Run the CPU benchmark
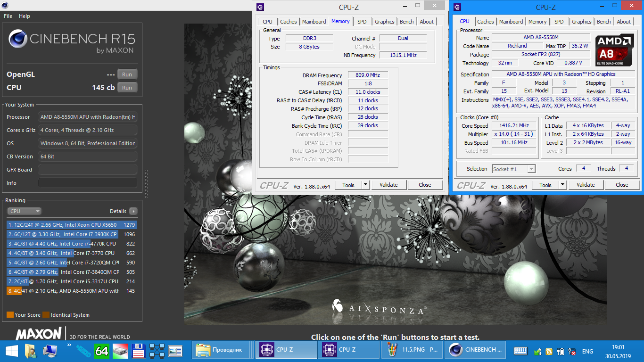644x362 pixels. [127, 87]
